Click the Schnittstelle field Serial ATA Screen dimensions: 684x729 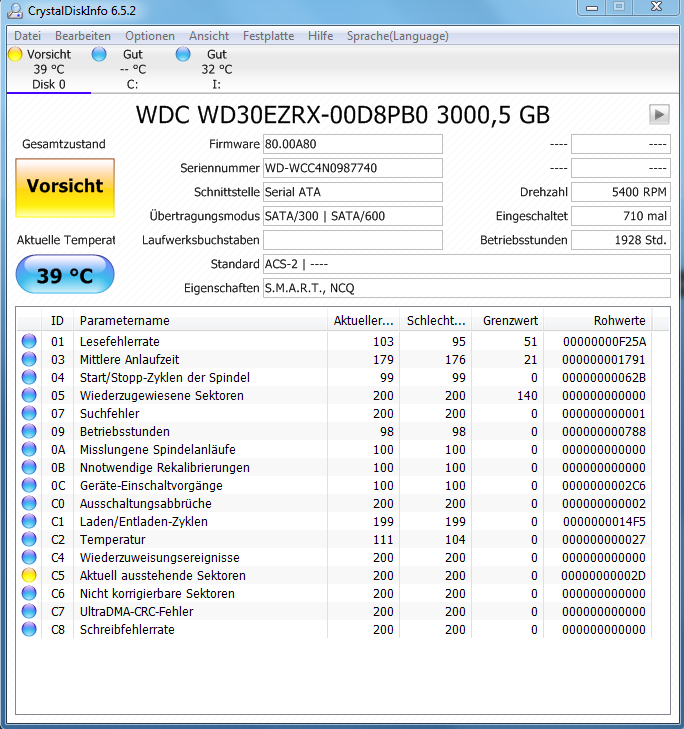(x=353, y=192)
